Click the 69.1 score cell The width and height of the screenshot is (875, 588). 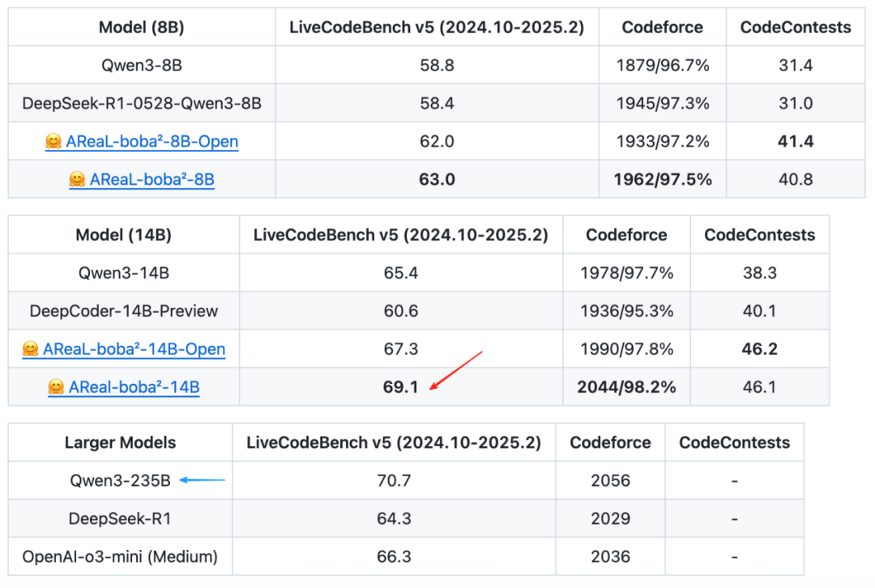tap(401, 387)
